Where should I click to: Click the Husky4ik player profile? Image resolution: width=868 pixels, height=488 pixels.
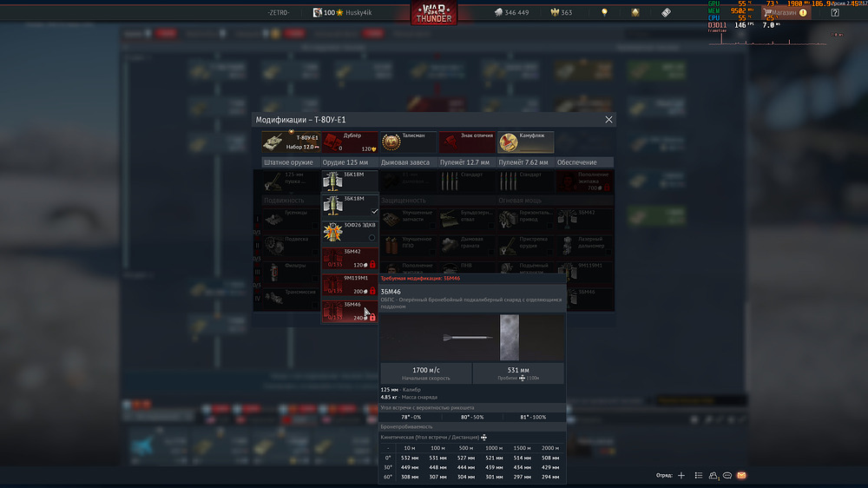pos(354,13)
